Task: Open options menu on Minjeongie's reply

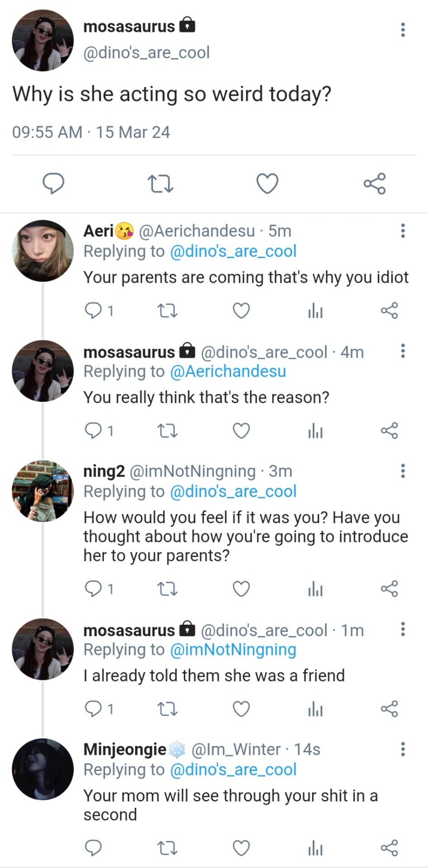Action: point(403,750)
